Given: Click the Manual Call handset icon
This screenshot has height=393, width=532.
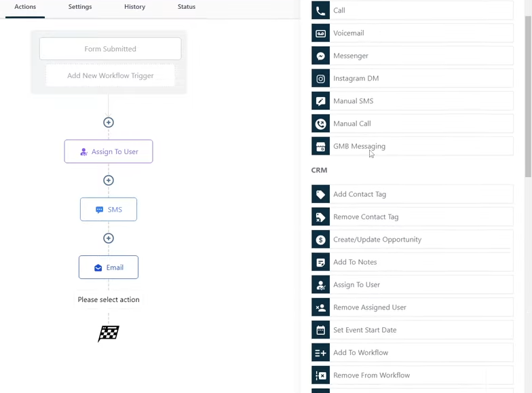Looking at the screenshot, I should point(320,124).
